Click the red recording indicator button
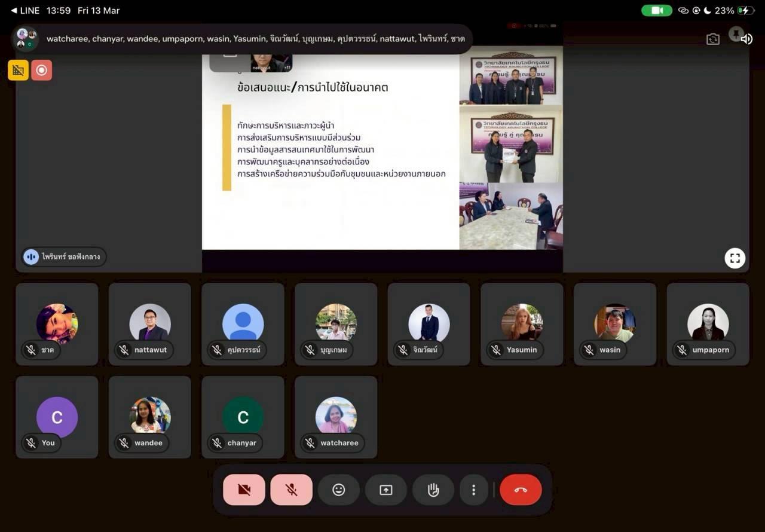Screen dimensions: 765x532 click(41, 70)
